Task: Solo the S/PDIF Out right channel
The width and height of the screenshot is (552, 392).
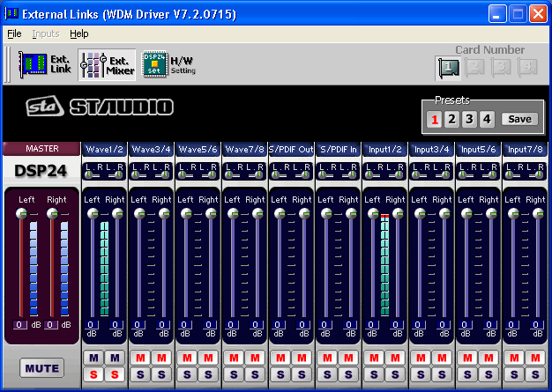Action: pyautogui.click(x=302, y=374)
